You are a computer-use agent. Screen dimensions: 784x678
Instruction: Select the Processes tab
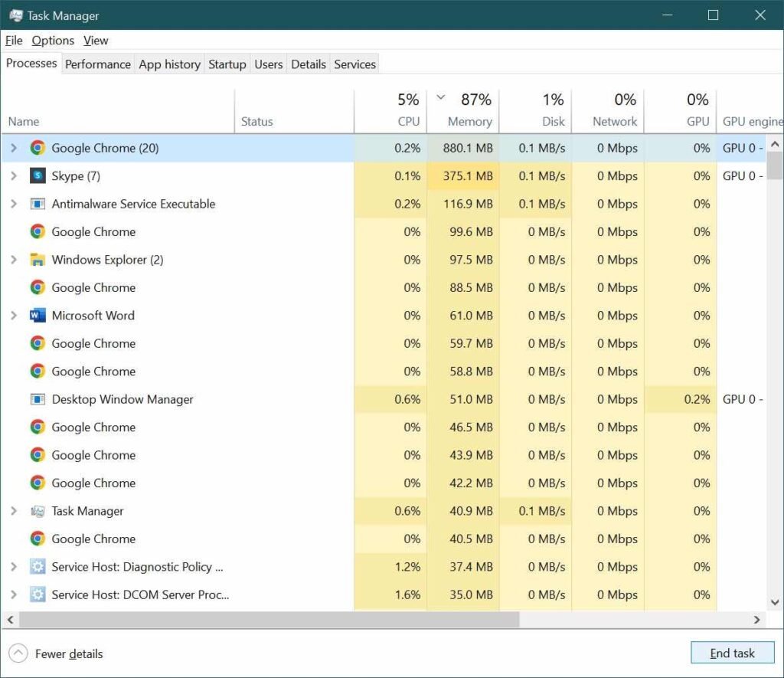[x=31, y=63]
